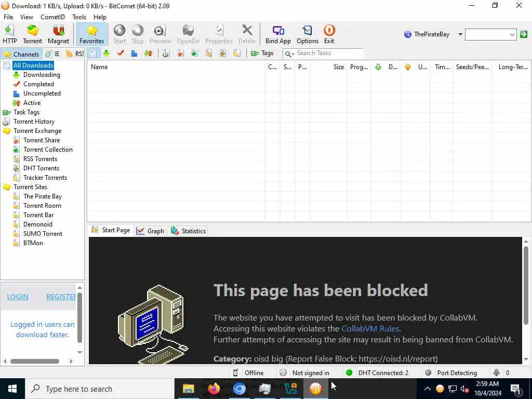The image size is (532, 399).
Task: Click the LOGIN link
Action: (18, 297)
